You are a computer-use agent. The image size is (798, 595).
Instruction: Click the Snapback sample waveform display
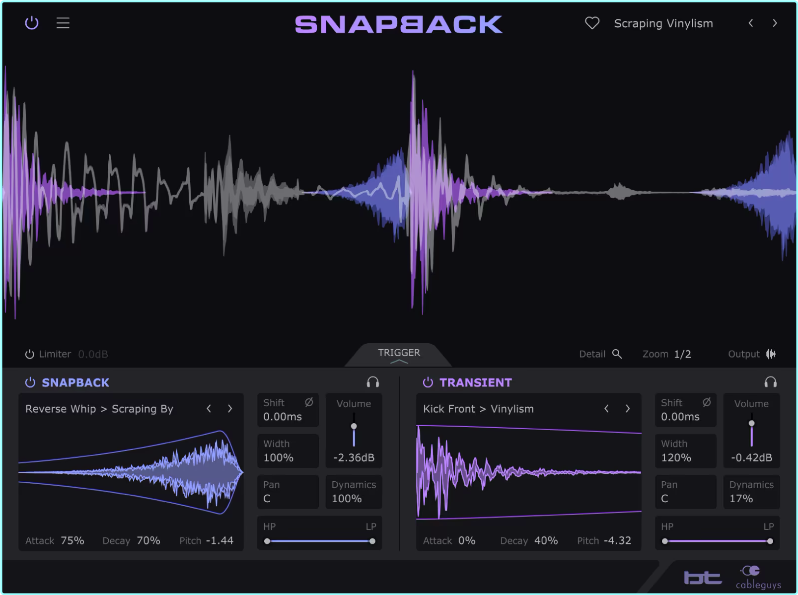pos(131,473)
